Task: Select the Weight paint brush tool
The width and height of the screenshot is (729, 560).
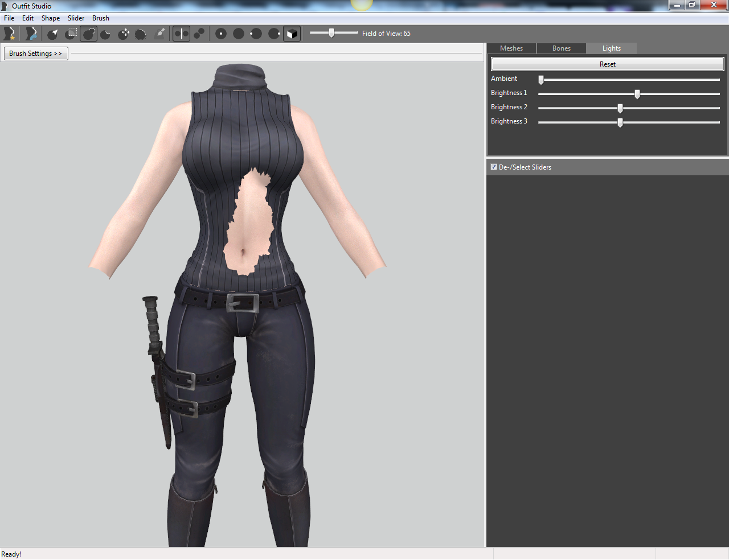Action: (160, 34)
